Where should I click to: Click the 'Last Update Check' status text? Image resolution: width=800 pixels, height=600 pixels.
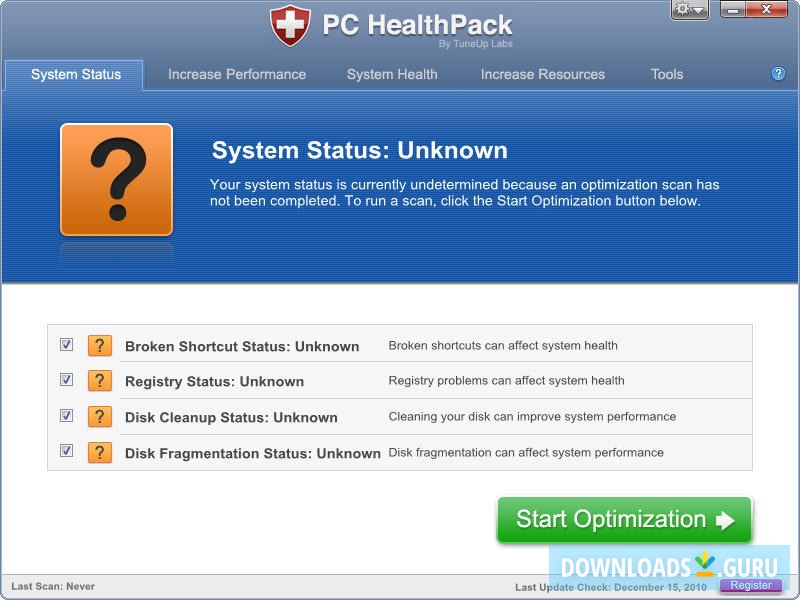click(x=611, y=587)
